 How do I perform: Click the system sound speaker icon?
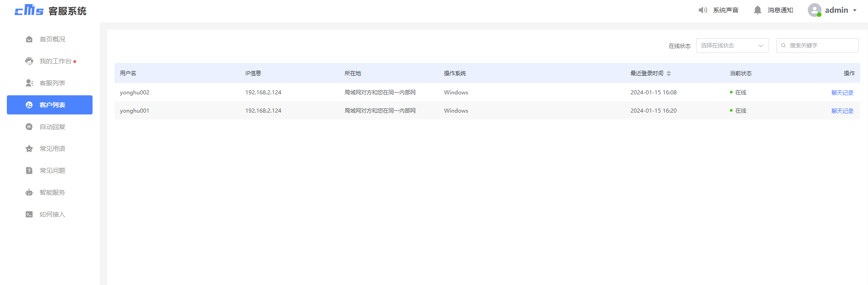703,10
